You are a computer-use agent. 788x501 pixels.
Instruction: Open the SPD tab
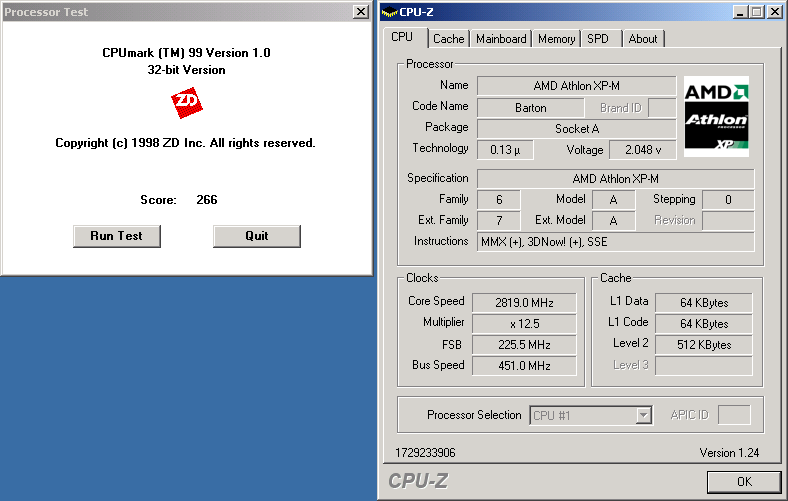coord(601,39)
